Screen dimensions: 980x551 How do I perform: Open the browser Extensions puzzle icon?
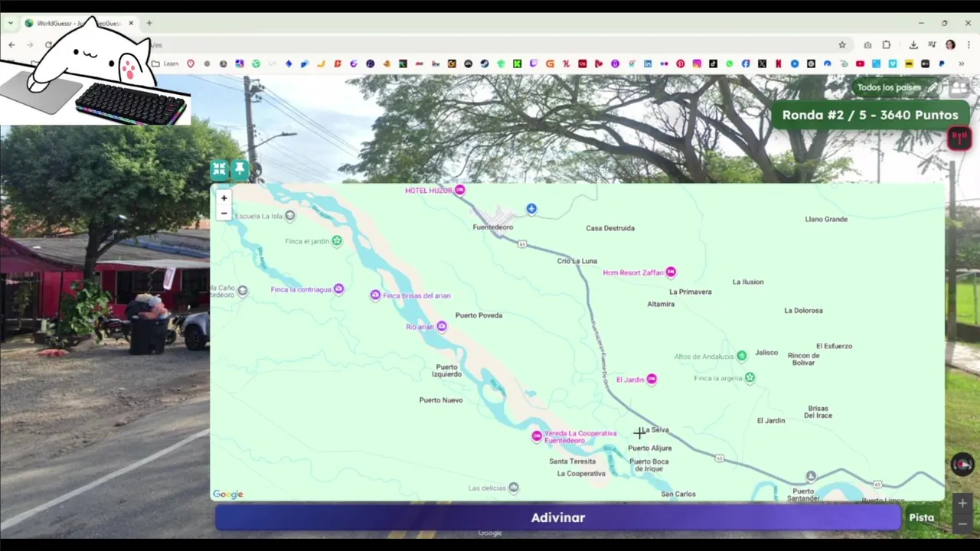[887, 45]
